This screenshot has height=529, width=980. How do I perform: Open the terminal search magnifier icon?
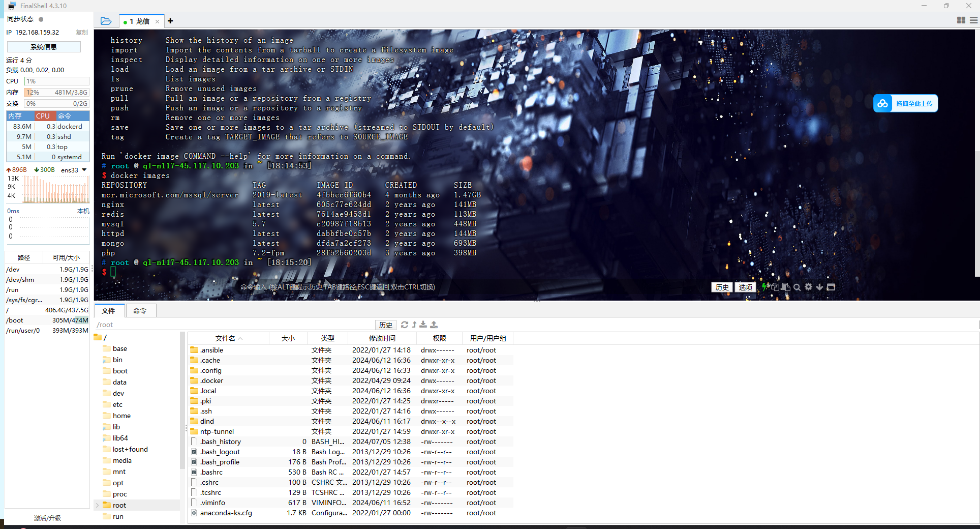(x=797, y=287)
